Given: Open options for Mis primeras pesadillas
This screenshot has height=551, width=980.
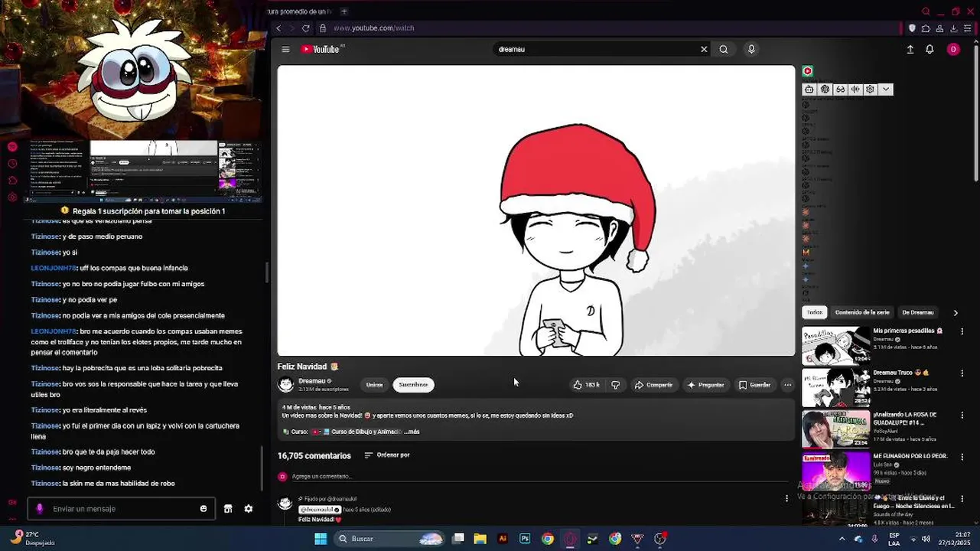Looking at the screenshot, I should 962,331.
